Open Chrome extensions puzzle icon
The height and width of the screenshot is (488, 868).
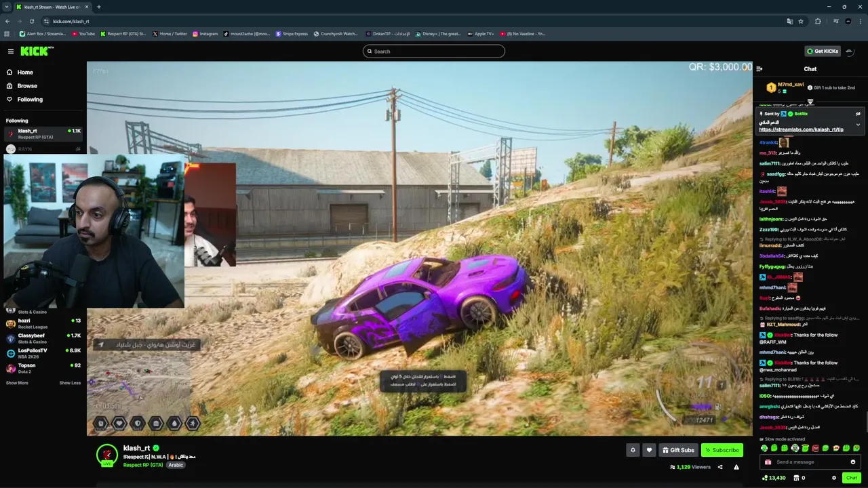pyautogui.click(x=818, y=21)
